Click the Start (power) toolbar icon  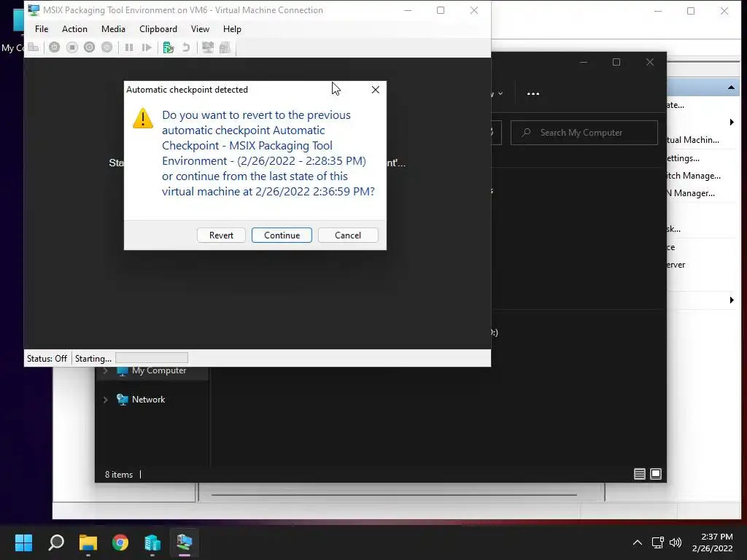54,47
